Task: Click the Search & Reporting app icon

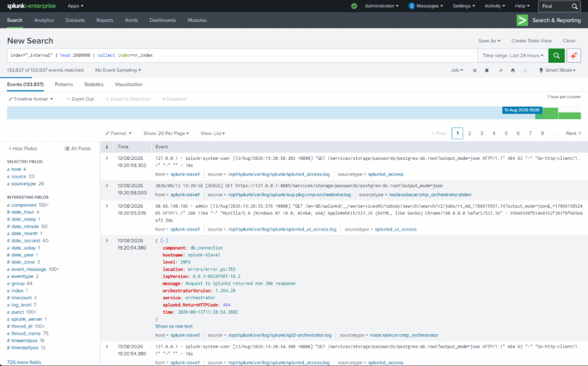Action: (522, 20)
